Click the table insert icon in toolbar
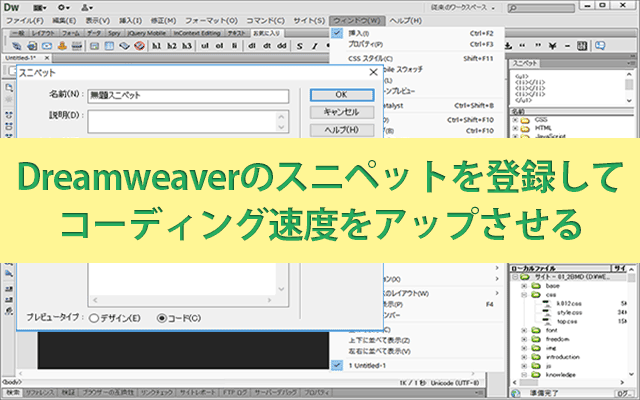Viewport: 640px width, 400px height. click(x=109, y=46)
